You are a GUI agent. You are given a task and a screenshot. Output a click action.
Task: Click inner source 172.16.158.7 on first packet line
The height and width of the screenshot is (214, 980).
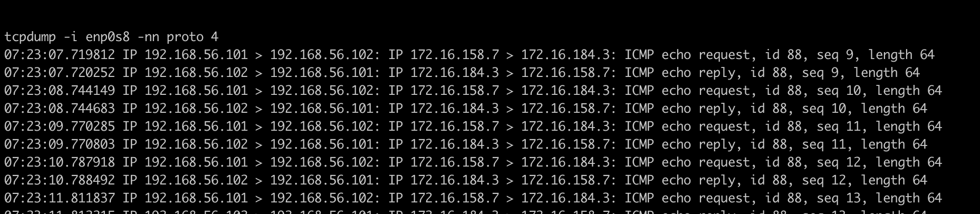point(455,55)
